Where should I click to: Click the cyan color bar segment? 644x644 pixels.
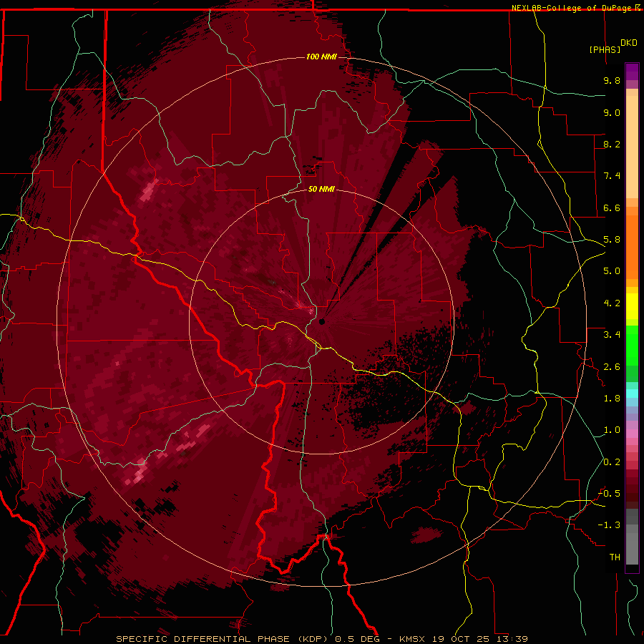coord(632,394)
